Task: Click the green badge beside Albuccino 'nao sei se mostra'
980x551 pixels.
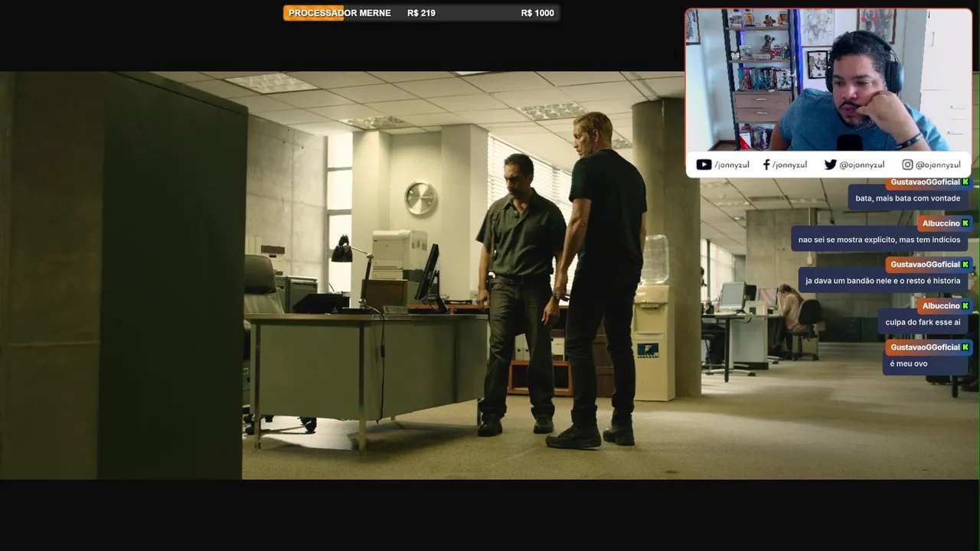Action: coord(965,223)
